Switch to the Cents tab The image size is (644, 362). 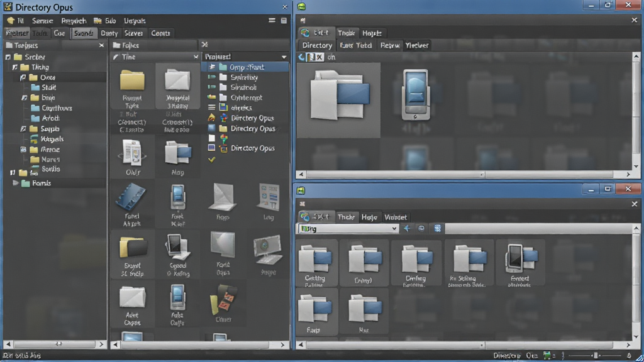pos(160,33)
